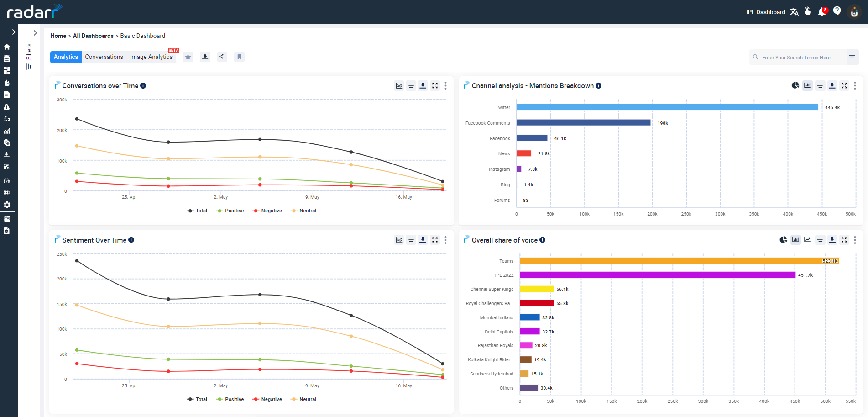Select line chart view for Overall share of voice
Screen dimensions: 868x417
pos(808,239)
